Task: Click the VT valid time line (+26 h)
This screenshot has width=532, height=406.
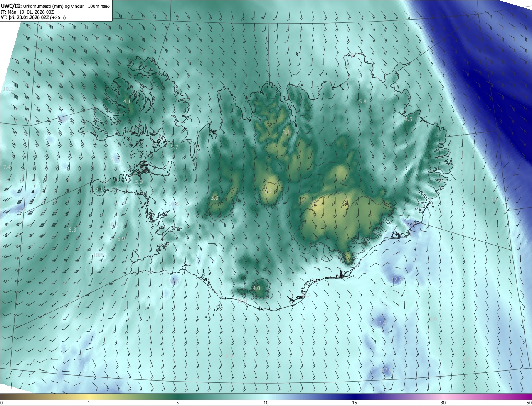Action: [33, 17]
